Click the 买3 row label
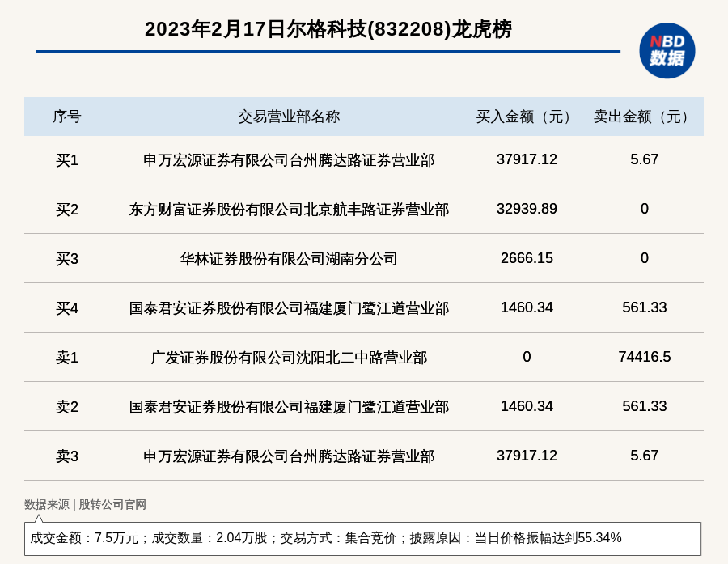This screenshot has width=728, height=564. [67, 259]
